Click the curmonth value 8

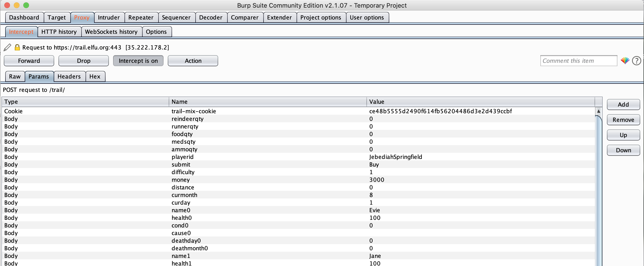coord(371,195)
